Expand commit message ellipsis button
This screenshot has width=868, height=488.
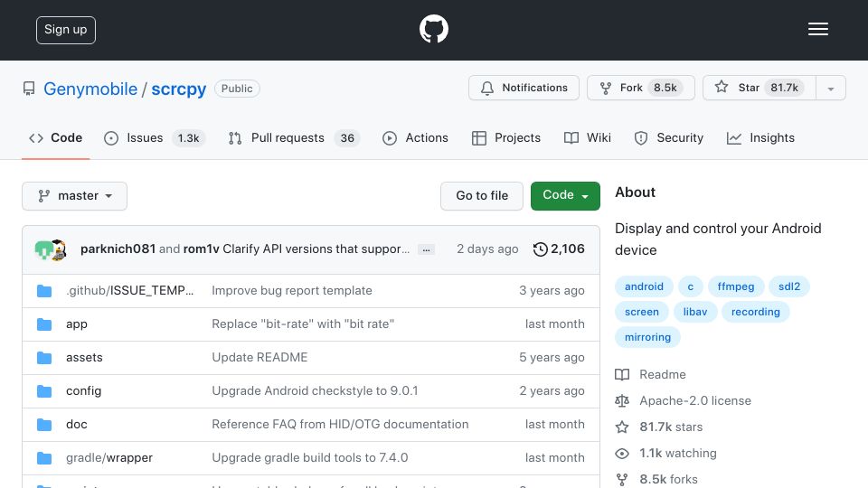pyautogui.click(x=426, y=249)
